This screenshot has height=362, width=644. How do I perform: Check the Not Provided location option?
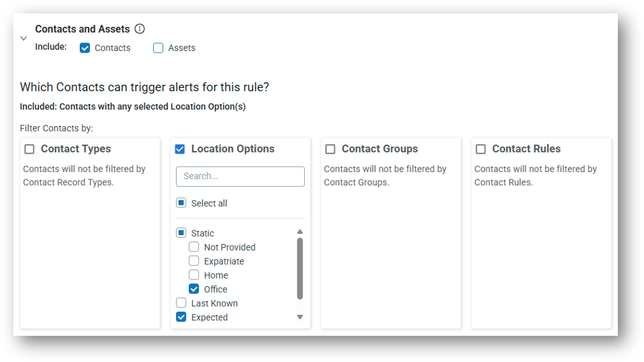pos(194,247)
